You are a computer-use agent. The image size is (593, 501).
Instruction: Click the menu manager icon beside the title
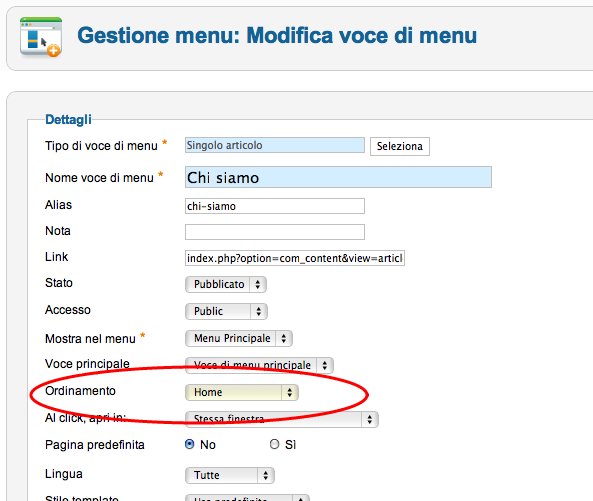41,37
